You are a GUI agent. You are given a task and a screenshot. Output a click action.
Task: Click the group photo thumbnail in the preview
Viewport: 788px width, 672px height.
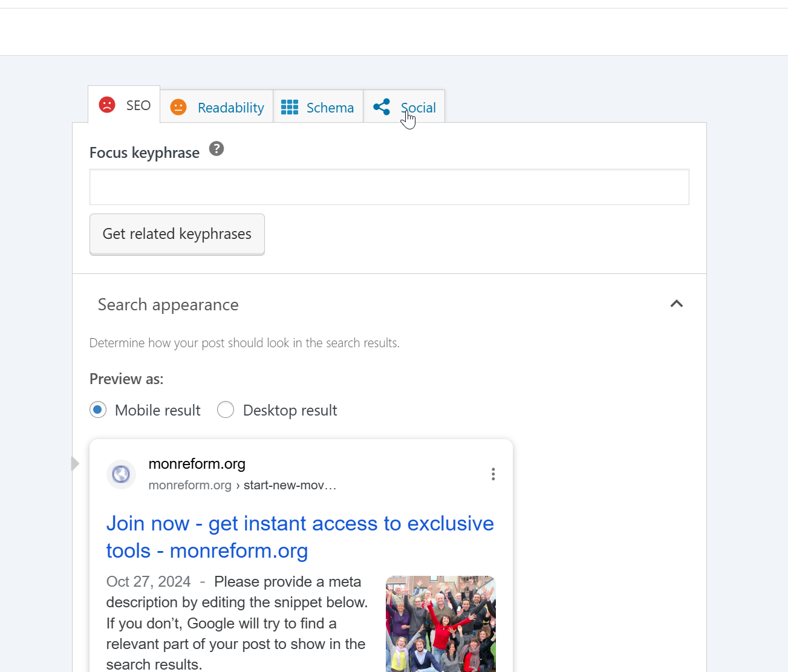(440, 624)
